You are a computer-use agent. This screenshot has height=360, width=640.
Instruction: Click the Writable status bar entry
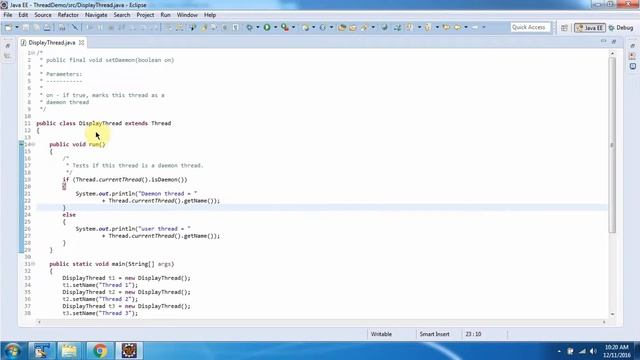tap(381, 334)
